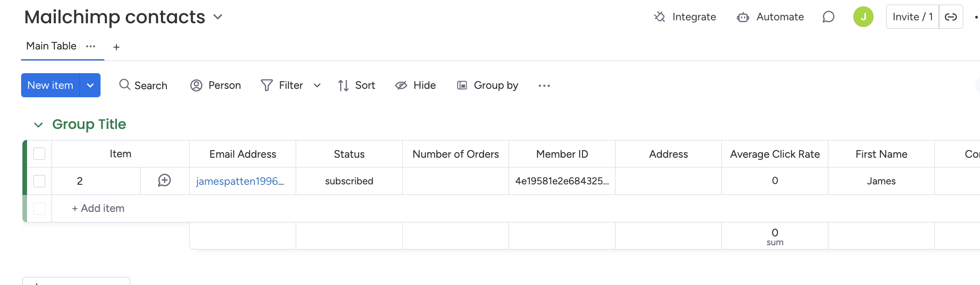Start conversation on item 2
Screen dimensions: 980x285
(164, 181)
